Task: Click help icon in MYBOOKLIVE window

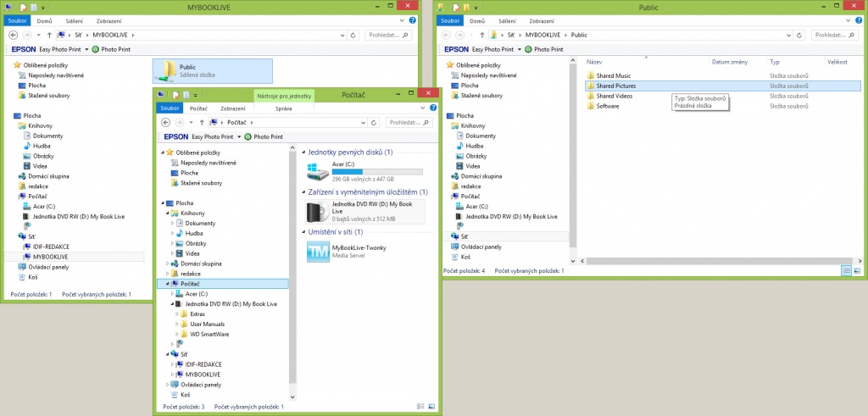Action: [x=413, y=20]
